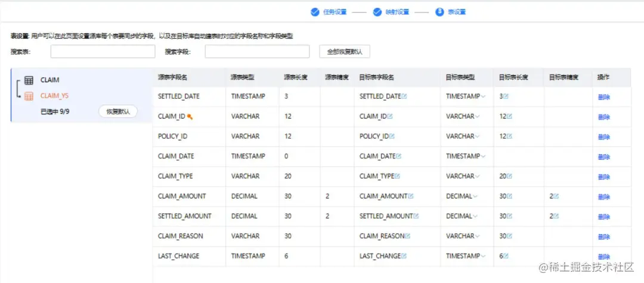Edit target precision 2 of CLAIM_AMOUNT
644x283 pixels.
click(x=556, y=197)
